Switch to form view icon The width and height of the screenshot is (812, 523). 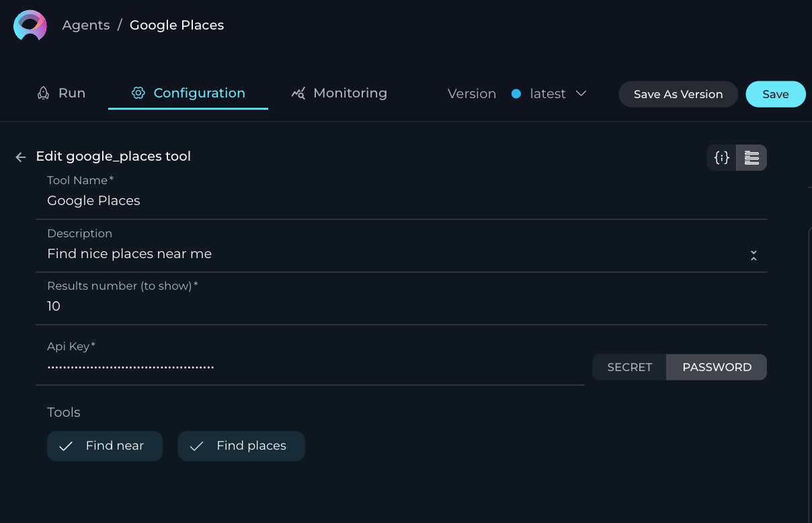click(752, 157)
